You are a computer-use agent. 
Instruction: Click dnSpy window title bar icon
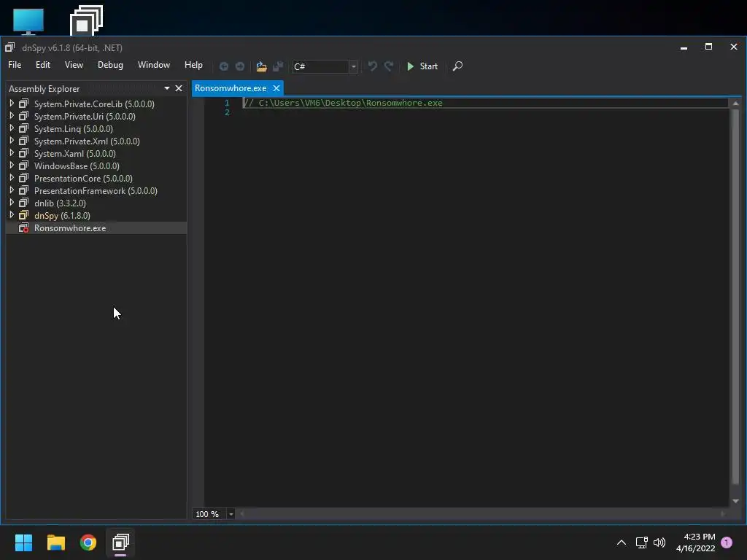[10, 47]
